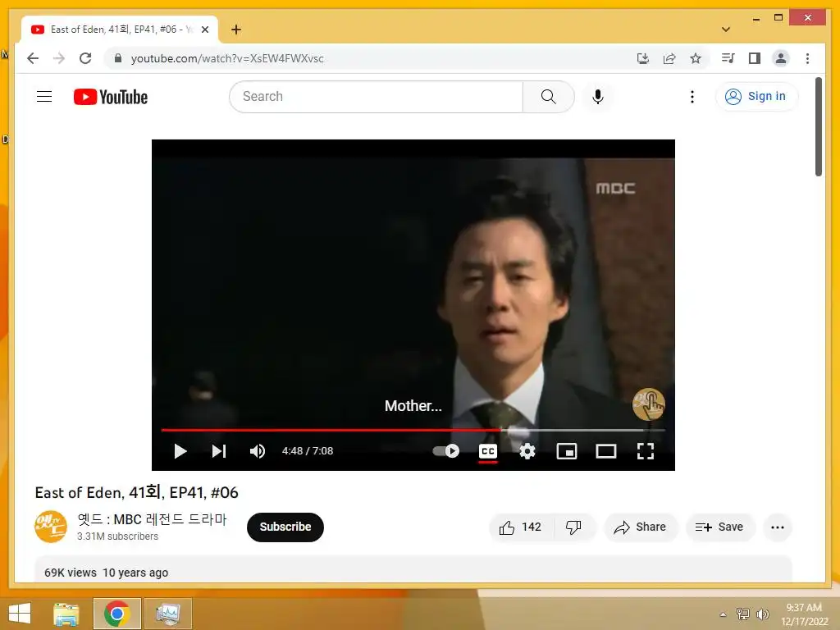Click the address bar URL
Viewport: 840px width, 630px height.
[x=227, y=58]
